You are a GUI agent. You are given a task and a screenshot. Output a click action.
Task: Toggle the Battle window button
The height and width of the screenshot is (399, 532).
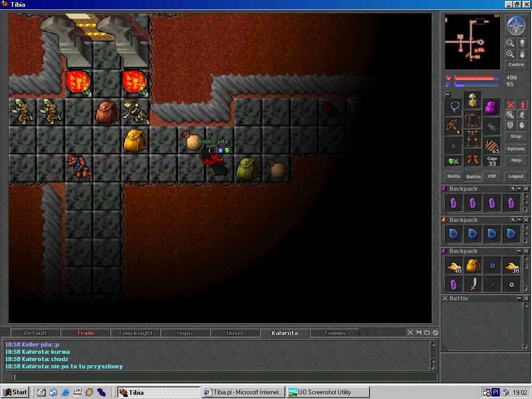click(x=473, y=177)
